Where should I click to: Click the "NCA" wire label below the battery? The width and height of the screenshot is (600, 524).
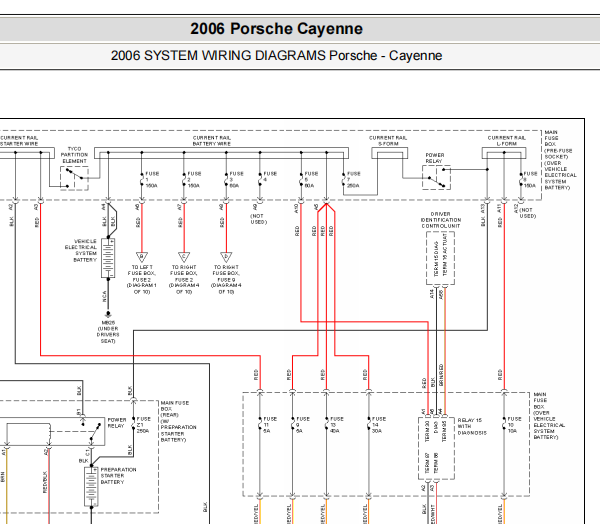point(104,297)
